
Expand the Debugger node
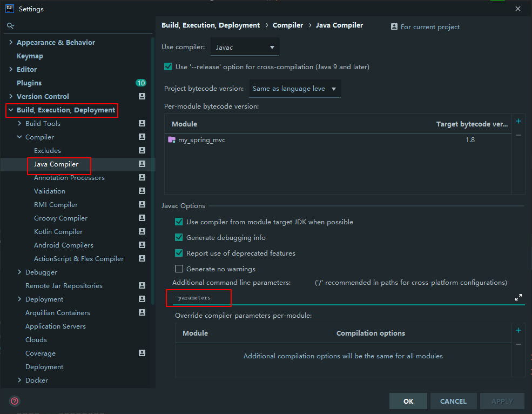pos(19,272)
